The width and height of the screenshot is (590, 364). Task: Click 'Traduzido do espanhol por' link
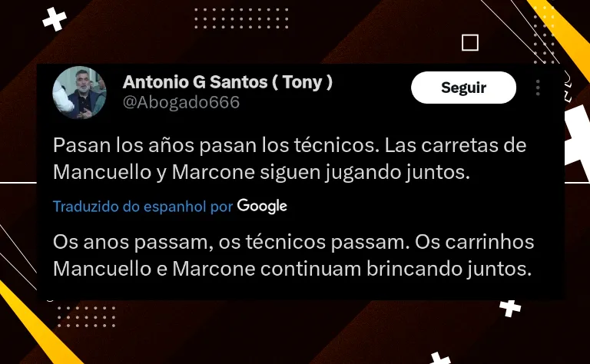[143, 207]
